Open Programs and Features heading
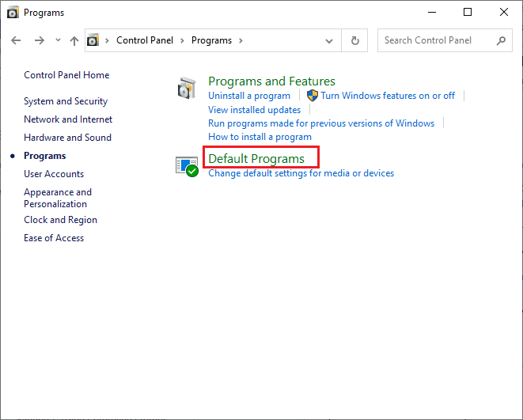Screen dimensions: 523x420 272,81
